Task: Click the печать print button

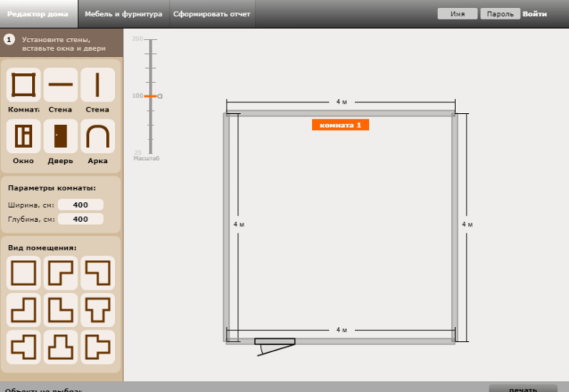Action: (x=523, y=388)
